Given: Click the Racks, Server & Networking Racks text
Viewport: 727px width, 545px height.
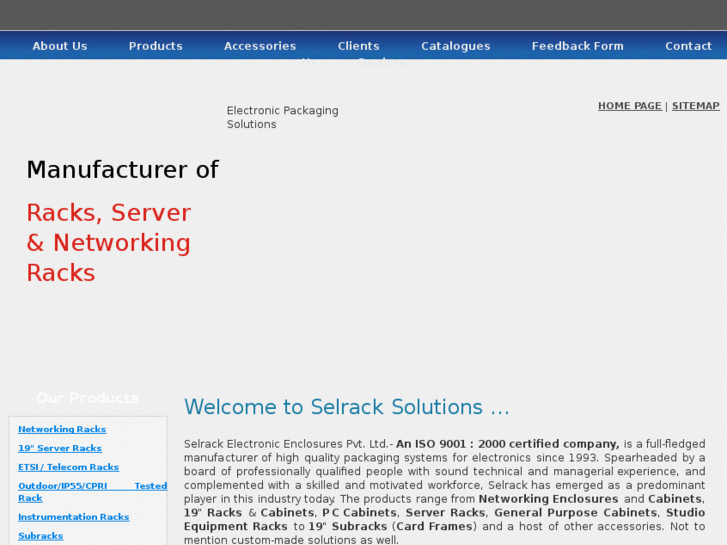Looking at the screenshot, I should pyautogui.click(x=108, y=243).
